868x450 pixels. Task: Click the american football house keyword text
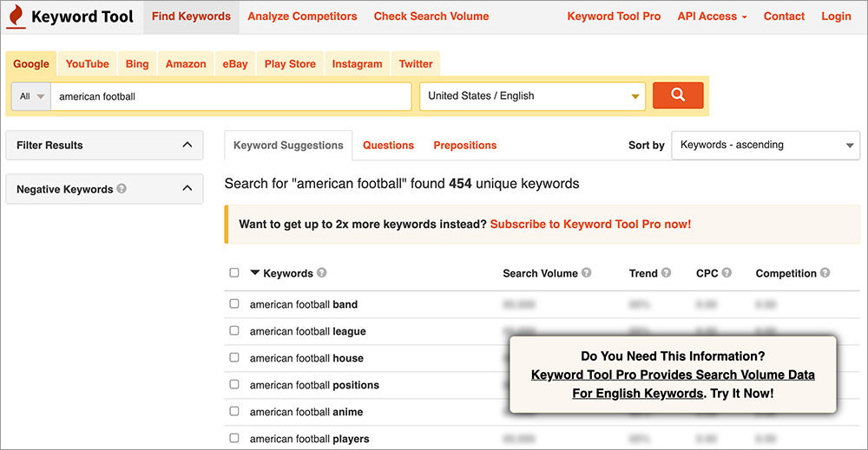pos(306,358)
